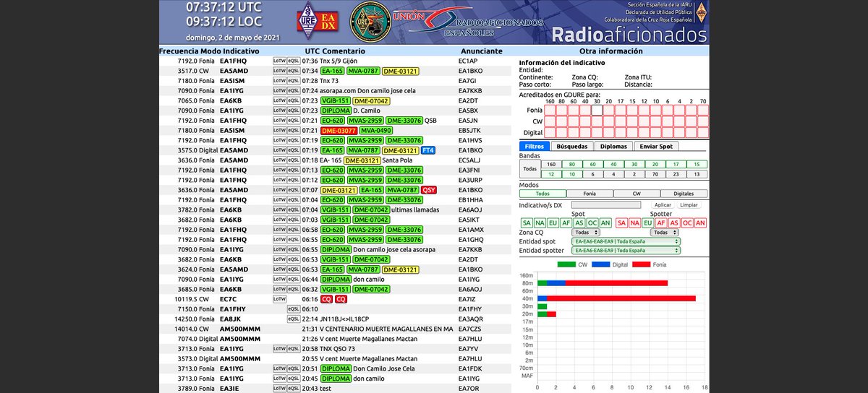Click the Fonía 30m GDURE grid cell
Image resolution: width=868 pixels, height=393 pixels.
click(x=597, y=110)
